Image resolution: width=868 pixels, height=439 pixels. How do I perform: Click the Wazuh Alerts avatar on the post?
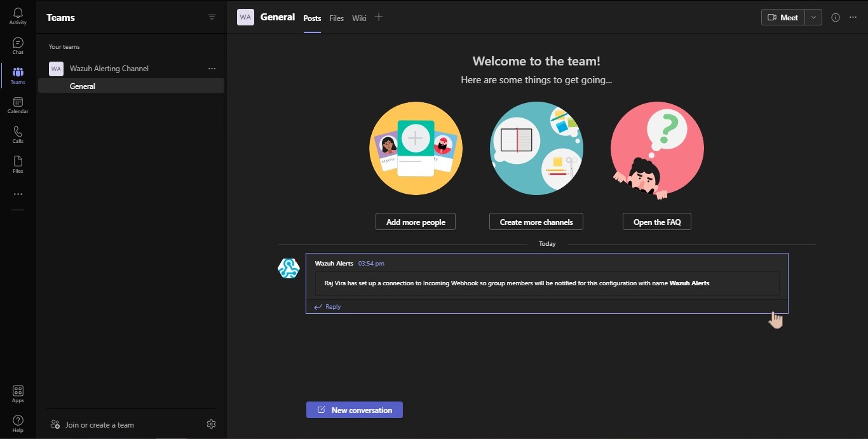click(x=288, y=268)
